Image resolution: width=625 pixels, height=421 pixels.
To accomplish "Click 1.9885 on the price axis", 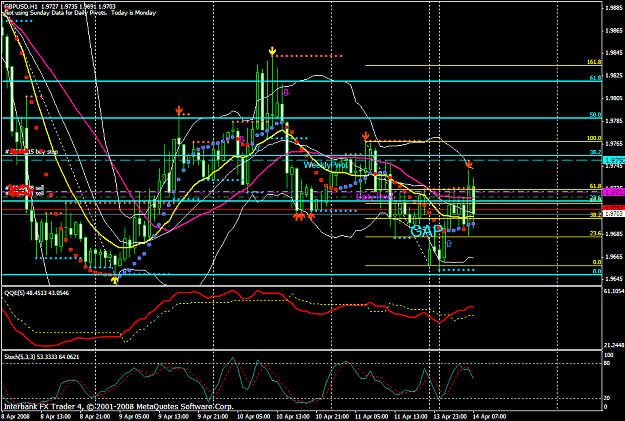I will click(614, 8).
